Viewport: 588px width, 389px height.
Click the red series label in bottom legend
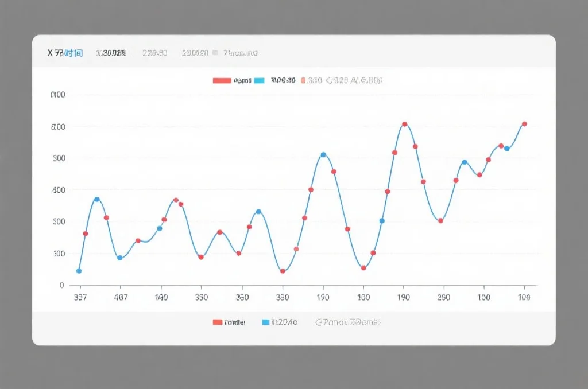(x=235, y=322)
